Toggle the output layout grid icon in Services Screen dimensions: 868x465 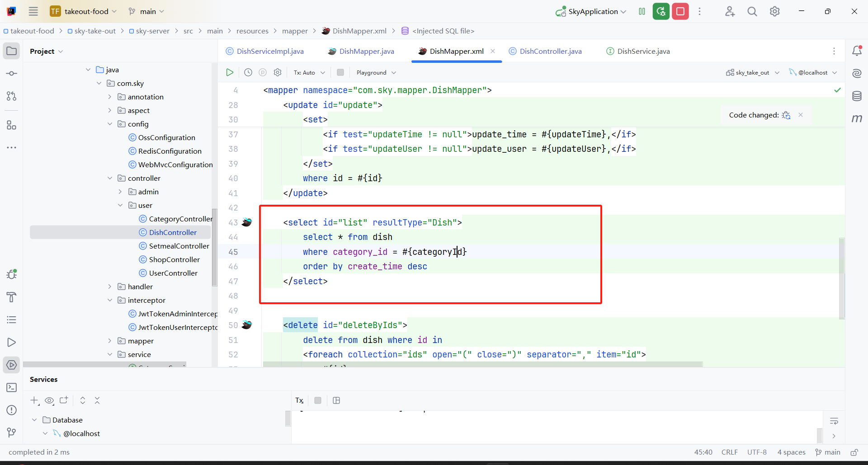[x=336, y=400]
